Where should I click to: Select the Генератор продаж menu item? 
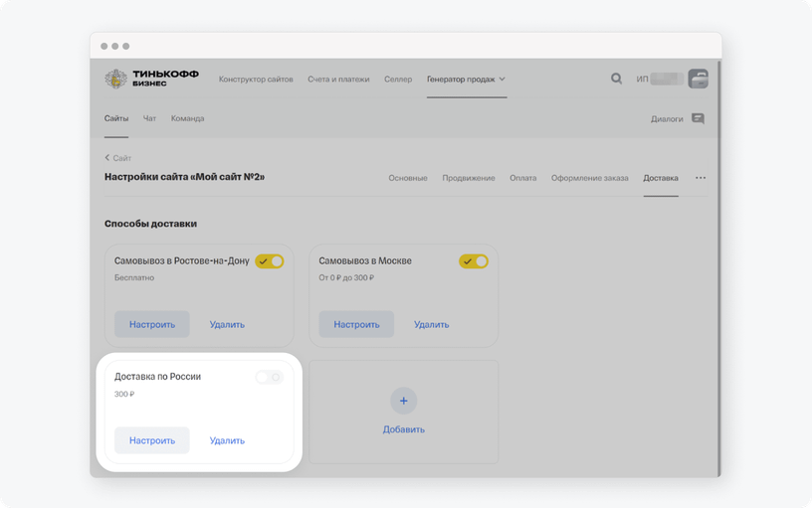click(x=461, y=80)
